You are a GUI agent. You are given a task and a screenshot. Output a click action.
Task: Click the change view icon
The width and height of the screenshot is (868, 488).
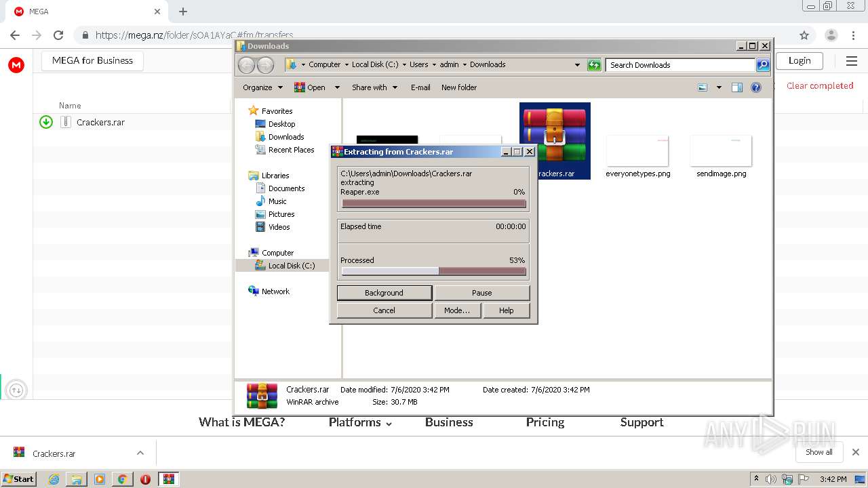[703, 87]
